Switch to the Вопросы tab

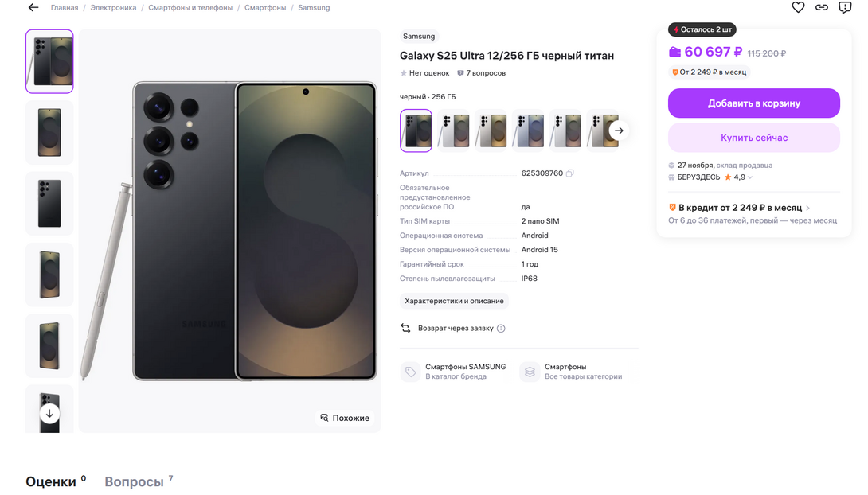click(134, 481)
